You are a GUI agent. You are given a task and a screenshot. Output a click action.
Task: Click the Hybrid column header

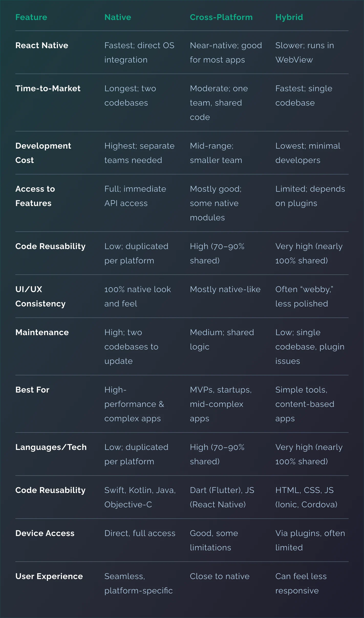pyautogui.click(x=289, y=17)
